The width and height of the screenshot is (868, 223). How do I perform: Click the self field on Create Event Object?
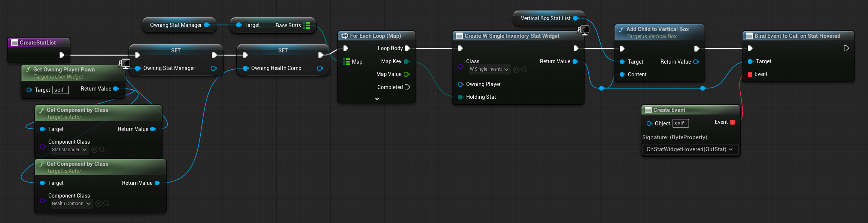(x=680, y=123)
